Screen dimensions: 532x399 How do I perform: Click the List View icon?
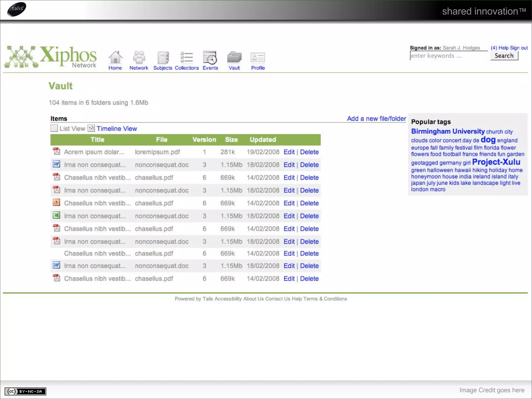pyautogui.click(x=54, y=128)
